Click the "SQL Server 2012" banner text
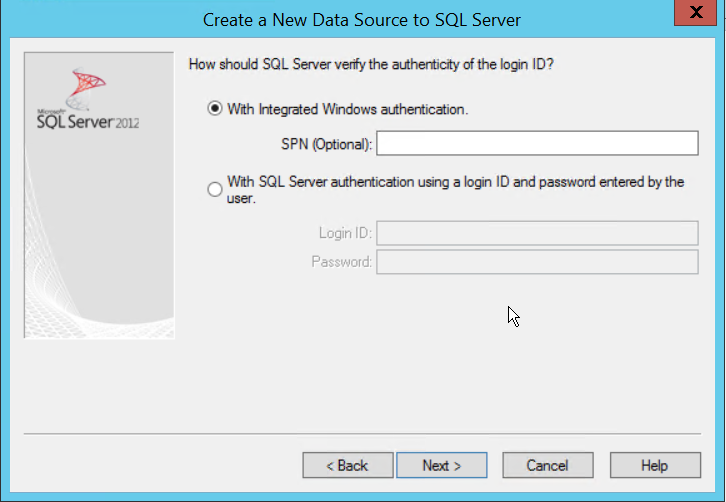This screenshot has height=502, width=726. (x=88, y=122)
